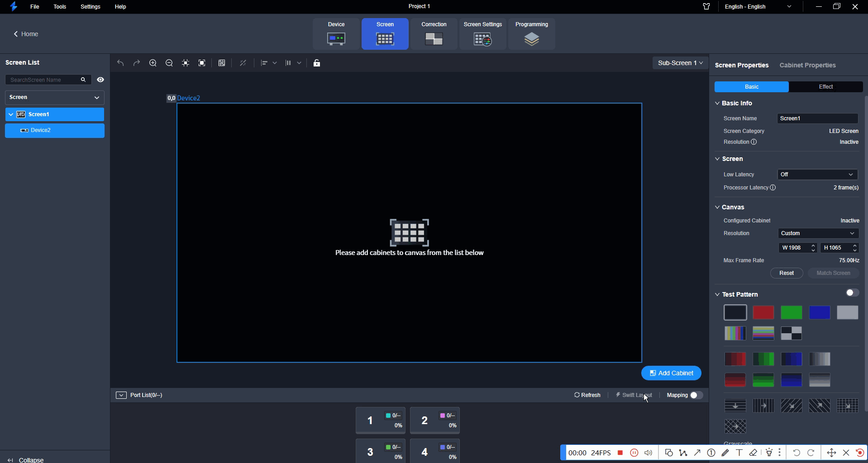This screenshot has width=868, height=463.
Task: Enable the Test Pattern switch
Action: (x=852, y=293)
